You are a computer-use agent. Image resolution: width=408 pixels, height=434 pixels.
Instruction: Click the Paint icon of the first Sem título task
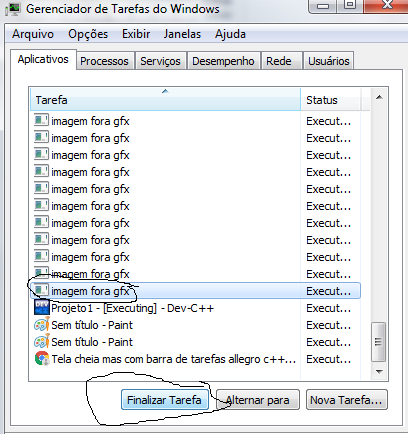pyautogui.click(x=42, y=324)
